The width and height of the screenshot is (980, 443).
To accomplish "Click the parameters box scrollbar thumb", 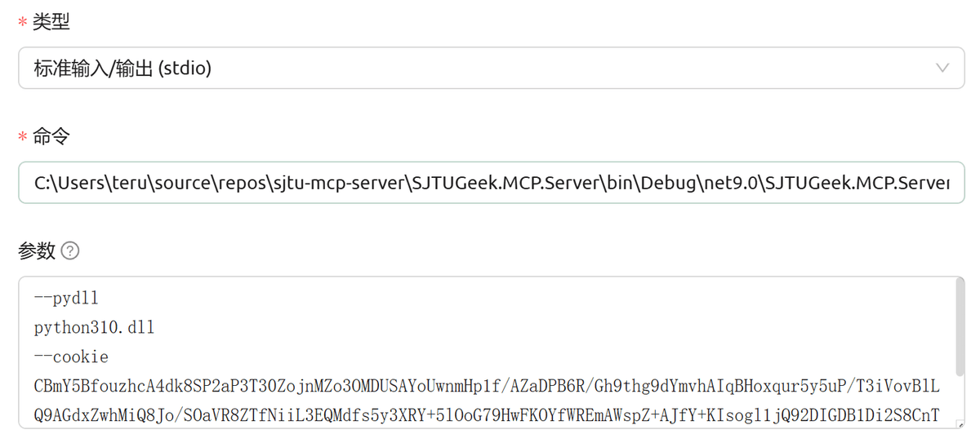I will pyautogui.click(x=960, y=328).
